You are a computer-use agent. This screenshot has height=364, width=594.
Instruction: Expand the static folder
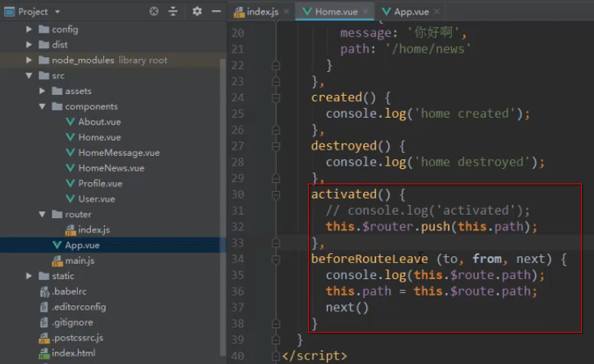pyautogui.click(x=29, y=276)
